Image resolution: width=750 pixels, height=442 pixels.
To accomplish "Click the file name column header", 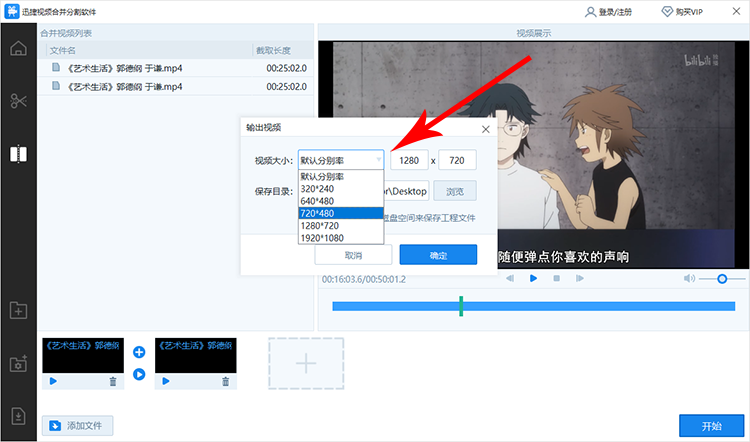I will pyautogui.click(x=63, y=50).
